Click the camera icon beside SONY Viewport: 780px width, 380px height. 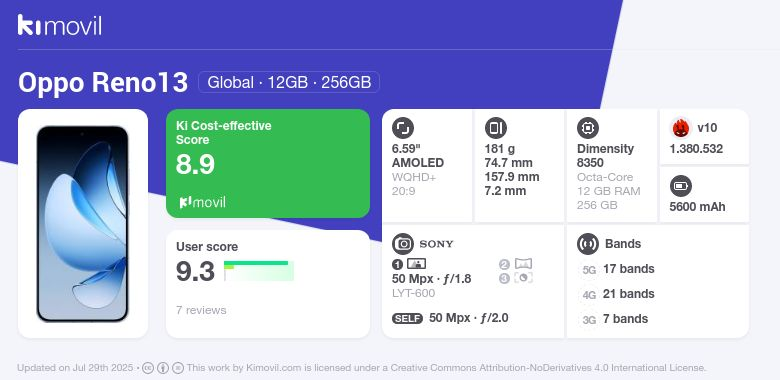pyautogui.click(x=403, y=244)
